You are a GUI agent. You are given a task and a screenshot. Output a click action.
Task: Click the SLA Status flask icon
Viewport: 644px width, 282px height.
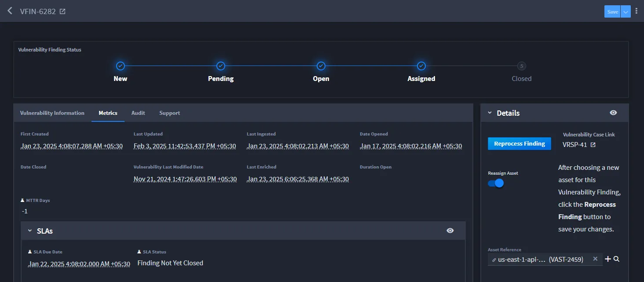[139, 252]
